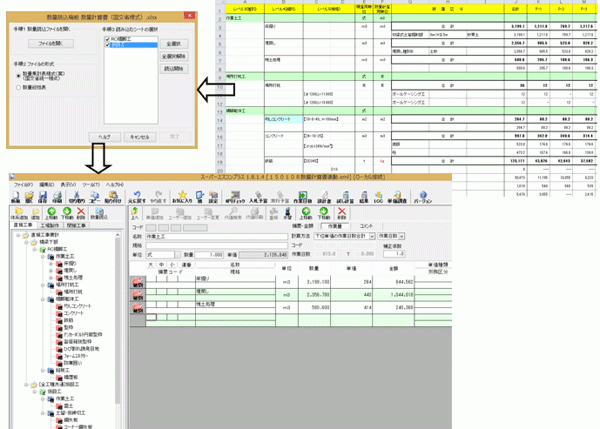Click the green 上移動 arrow in tree toolbar
Image resolution: width=600 pixels, height=429 pixels.
pyautogui.click(x=50, y=212)
